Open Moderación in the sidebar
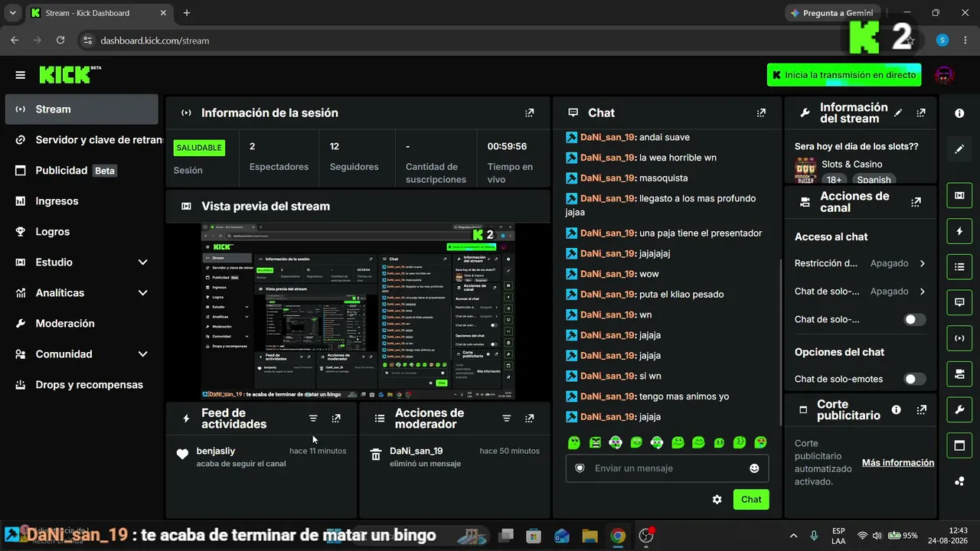 coord(82,324)
